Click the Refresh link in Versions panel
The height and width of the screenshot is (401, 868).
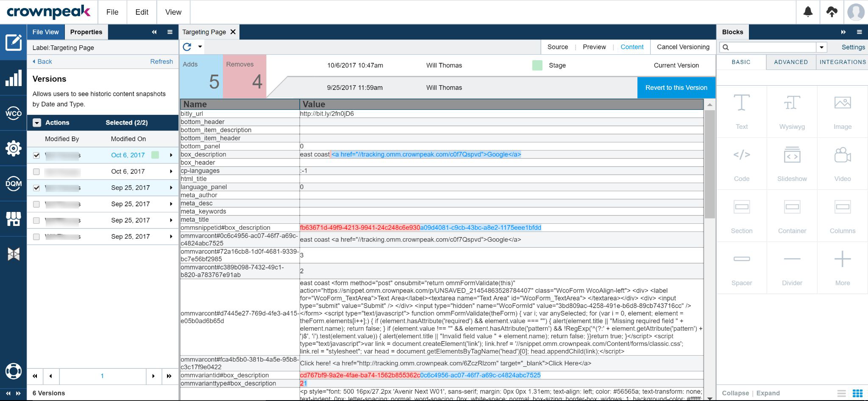tap(161, 61)
